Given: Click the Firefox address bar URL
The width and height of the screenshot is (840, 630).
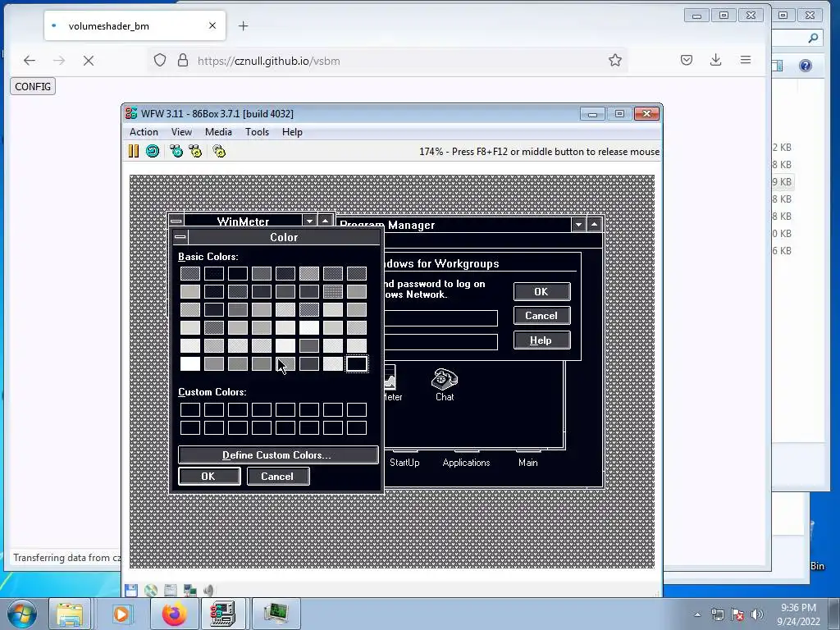Looking at the screenshot, I should [269, 61].
